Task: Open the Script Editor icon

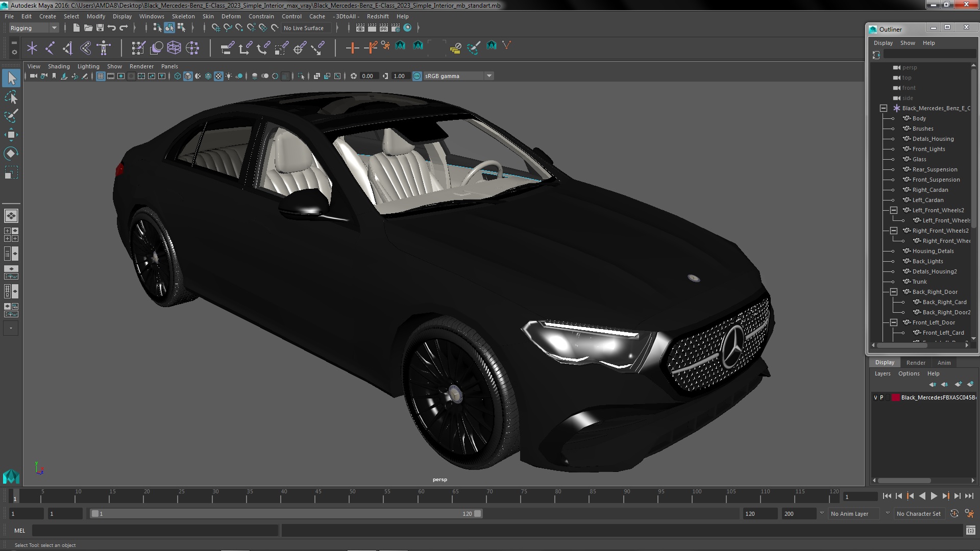Action: tap(970, 531)
